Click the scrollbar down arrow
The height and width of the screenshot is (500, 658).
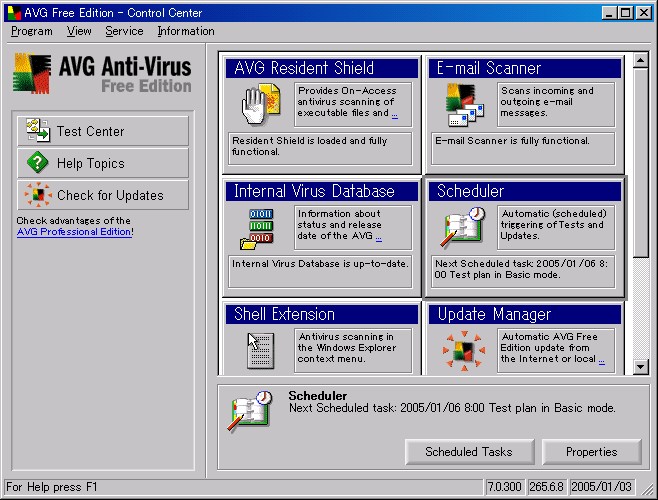(x=640, y=366)
